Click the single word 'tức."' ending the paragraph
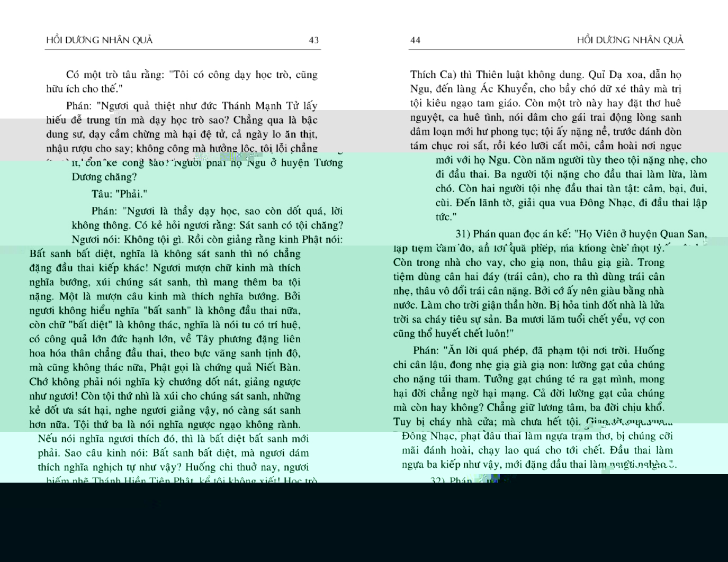Image resolution: width=728 pixels, height=562 pixels. tap(446, 217)
